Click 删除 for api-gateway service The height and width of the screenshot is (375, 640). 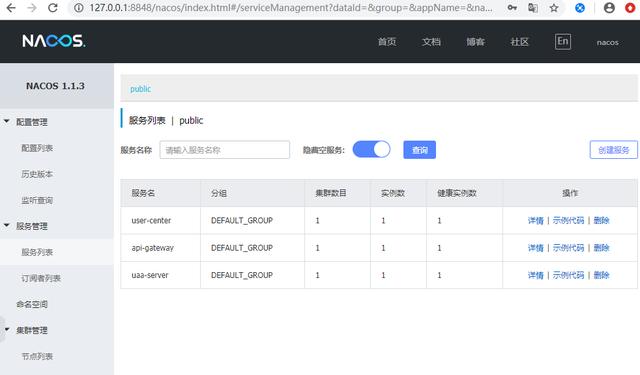[601, 248]
